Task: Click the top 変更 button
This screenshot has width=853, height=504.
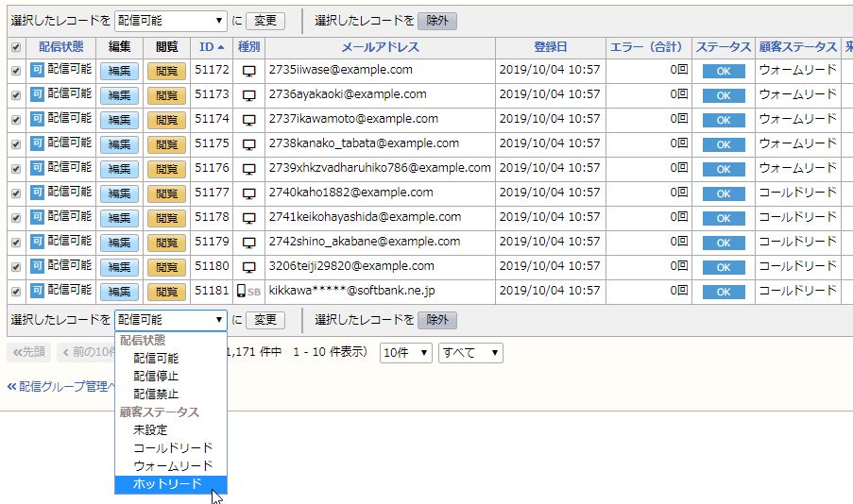Action: click(x=265, y=21)
